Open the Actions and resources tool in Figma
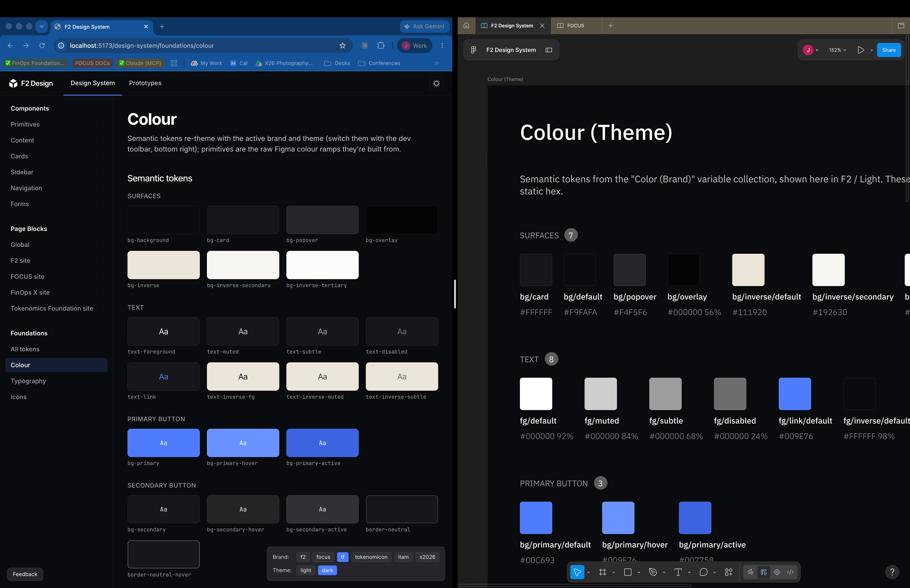 (x=729, y=572)
